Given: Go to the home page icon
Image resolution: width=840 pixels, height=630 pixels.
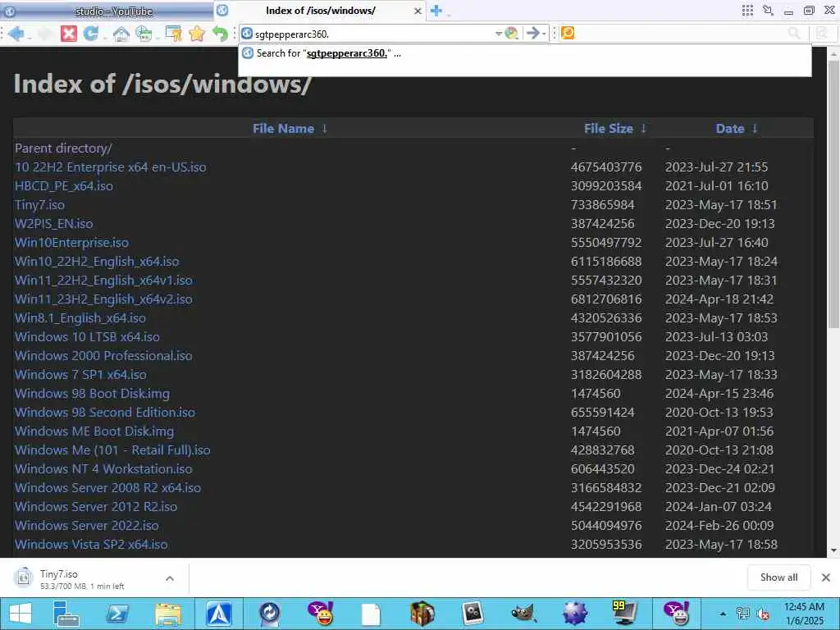Looking at the screenshot, I should [121, 34].
